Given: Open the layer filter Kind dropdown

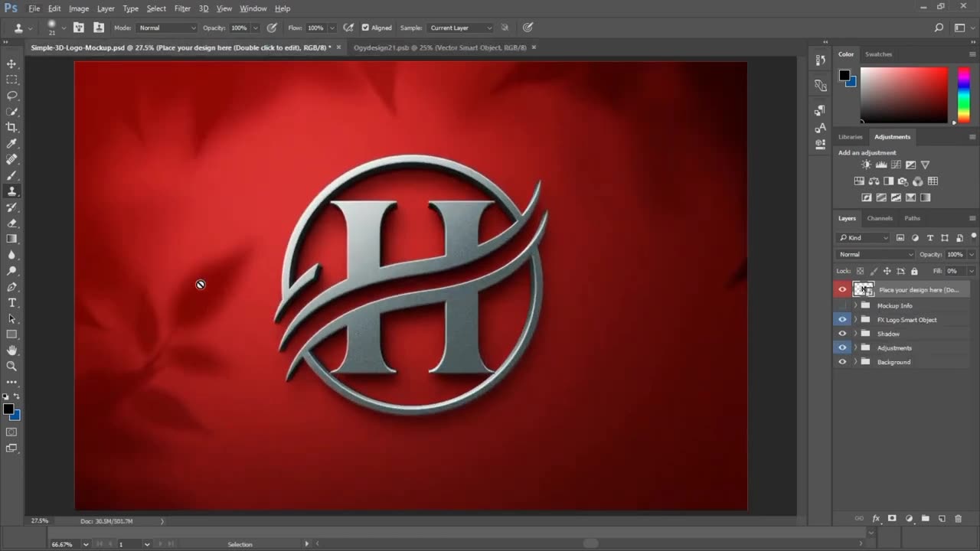Looking at the screenshot, I should click(x=863, y=238).
